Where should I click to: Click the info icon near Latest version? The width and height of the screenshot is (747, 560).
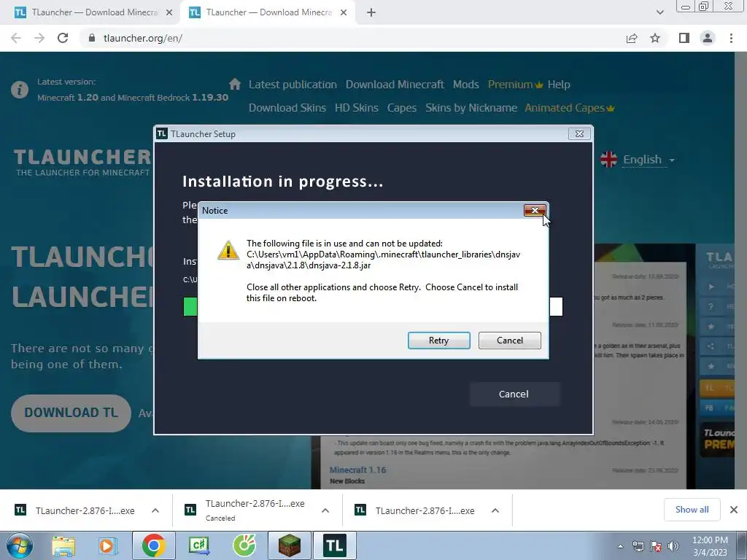(x=20, y=90)
